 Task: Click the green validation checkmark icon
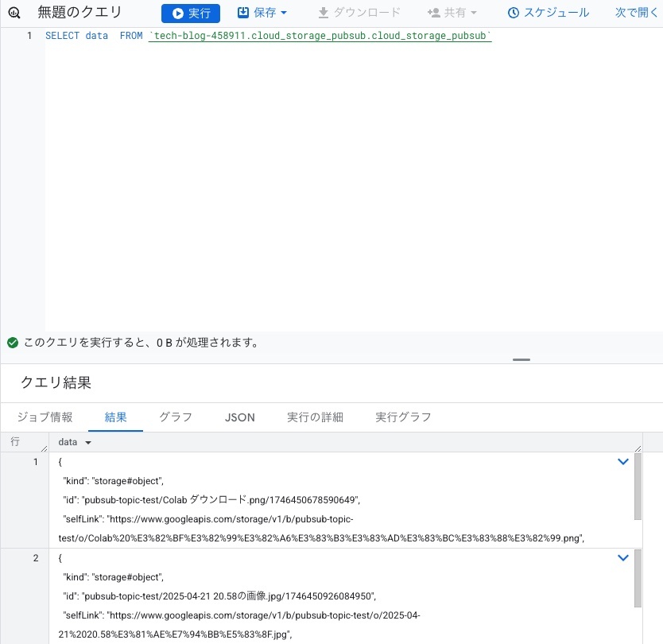[x=13, y=343]
